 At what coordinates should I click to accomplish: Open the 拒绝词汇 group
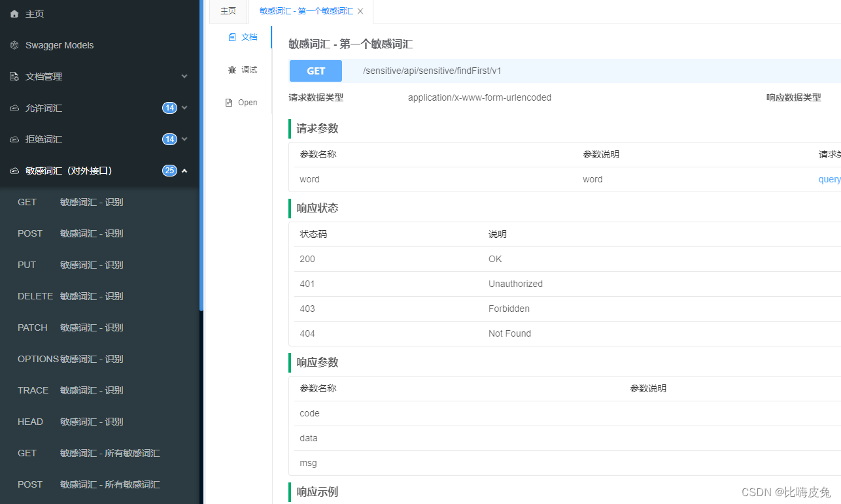pyautogui.click(x=99, y=139)
